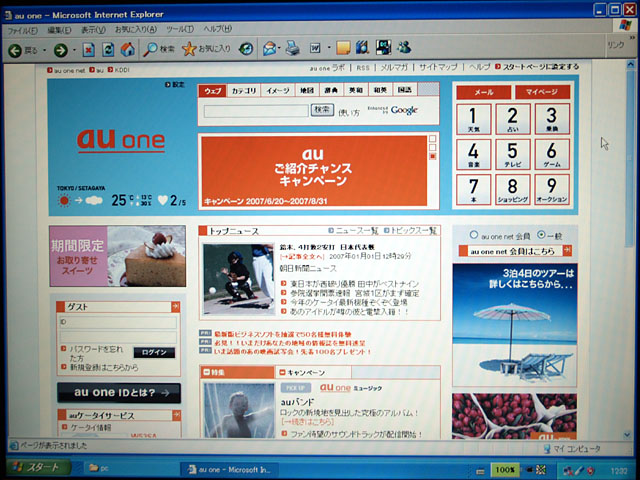The image size is (640, 480).
Task: Open the Messenger people icon
Action: (404, 47)
